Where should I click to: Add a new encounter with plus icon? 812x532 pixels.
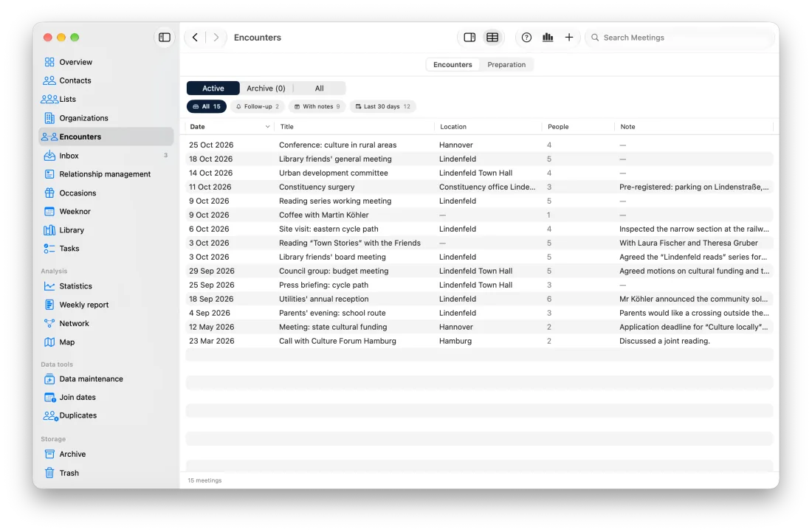tap(569, 37)
